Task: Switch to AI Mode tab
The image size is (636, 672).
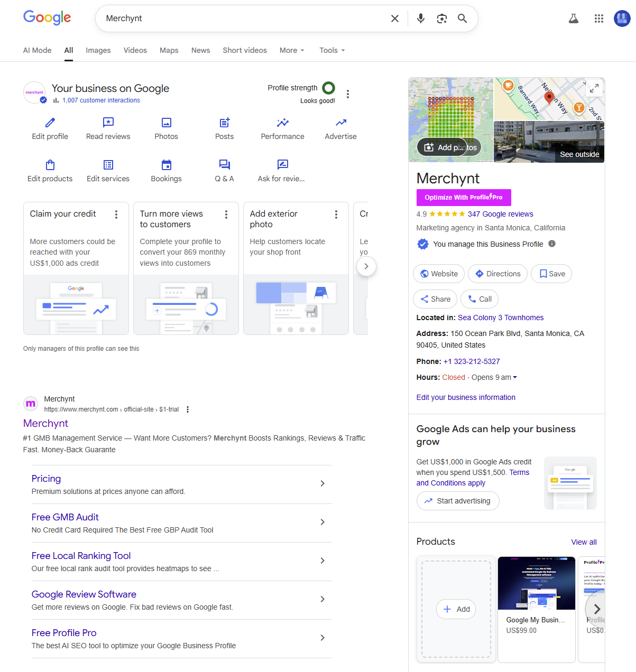Action: click(x=38, y=50)
